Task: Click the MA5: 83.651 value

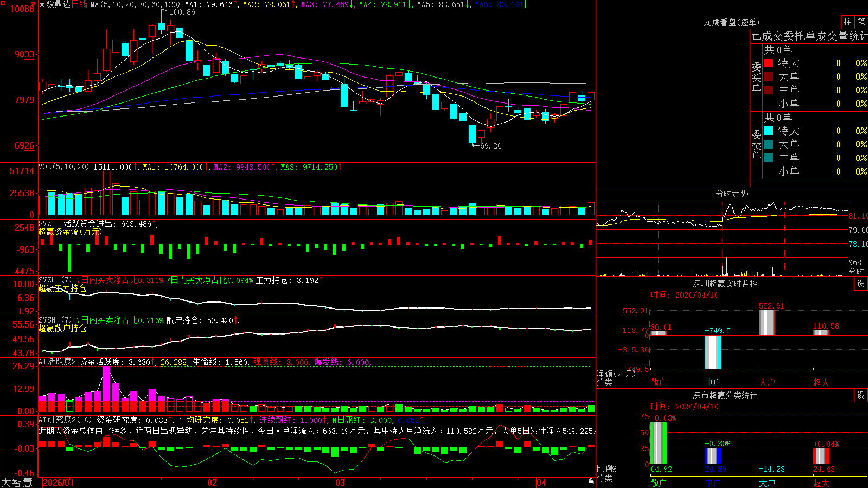Action: point(441,4)
